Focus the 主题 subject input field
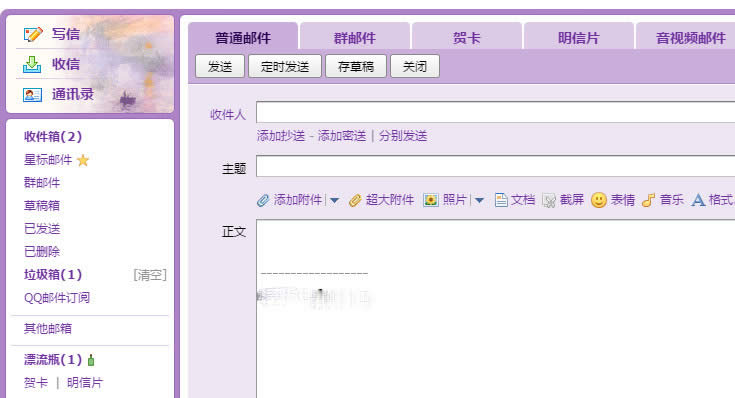The height and width of the screenshot is (398, 735). click(495, 166)
